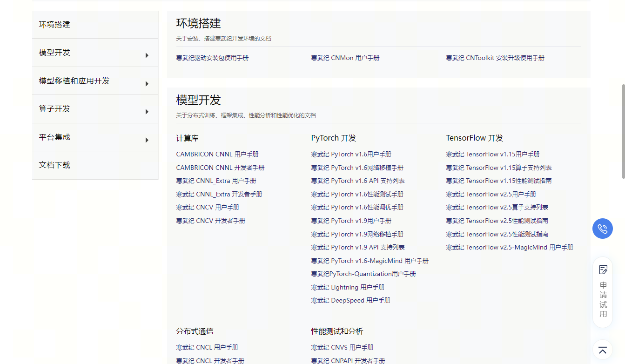Expand the 模型移植和应用开发 sidebar arrow
Viewport: 625px width, 364px height.
click(147, 84)
